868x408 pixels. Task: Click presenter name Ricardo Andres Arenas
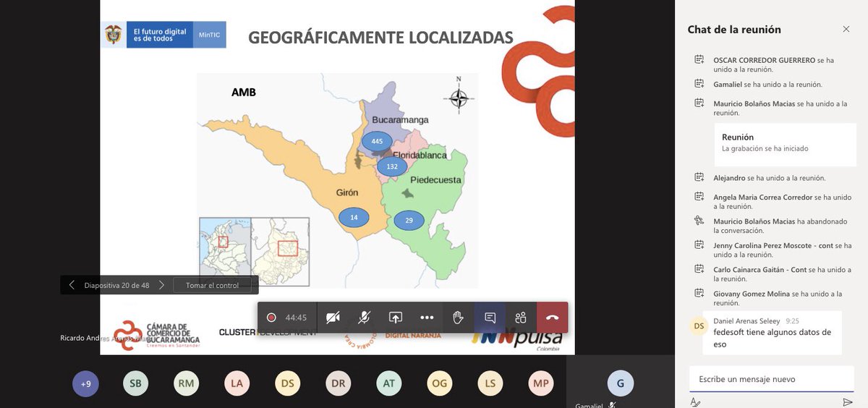pos(106,339)
